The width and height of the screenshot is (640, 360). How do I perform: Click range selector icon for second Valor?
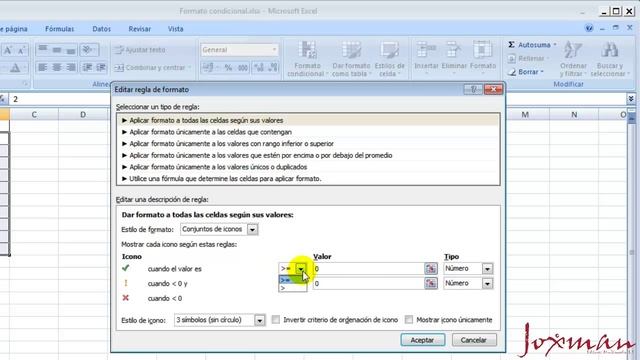[431, 283]
